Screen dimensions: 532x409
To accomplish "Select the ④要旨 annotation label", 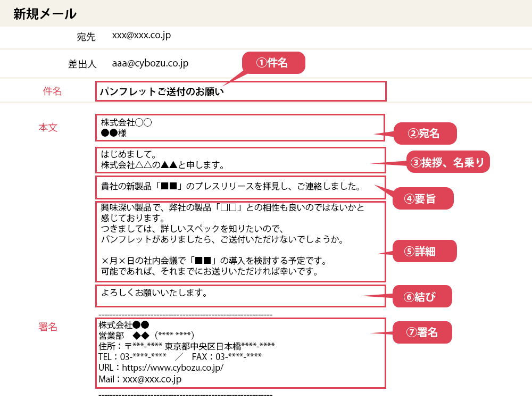I will 423,198.
